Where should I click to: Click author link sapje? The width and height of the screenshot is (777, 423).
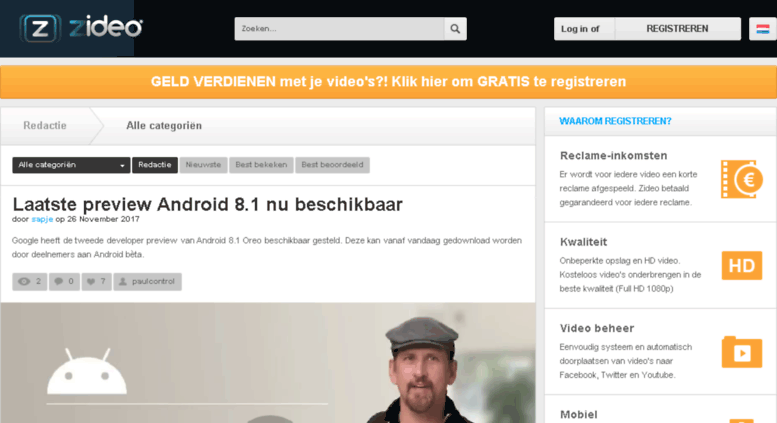coord(42,219)
